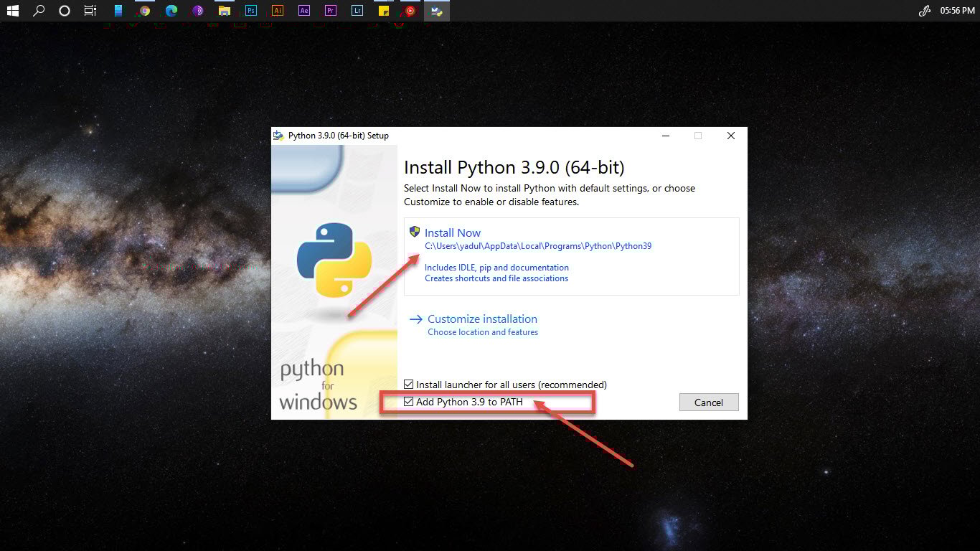Open Customize installation options
Image resolution: width=980 pixels, height=551 pixels.
[481, 319]
